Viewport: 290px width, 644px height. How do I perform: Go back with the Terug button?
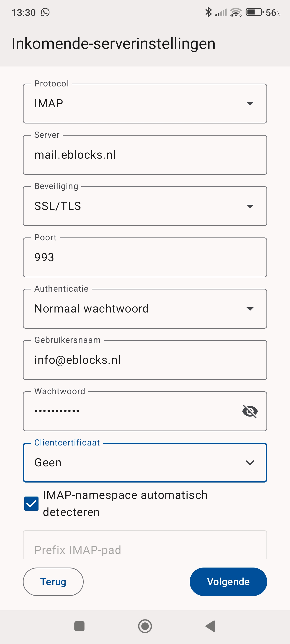53,582
